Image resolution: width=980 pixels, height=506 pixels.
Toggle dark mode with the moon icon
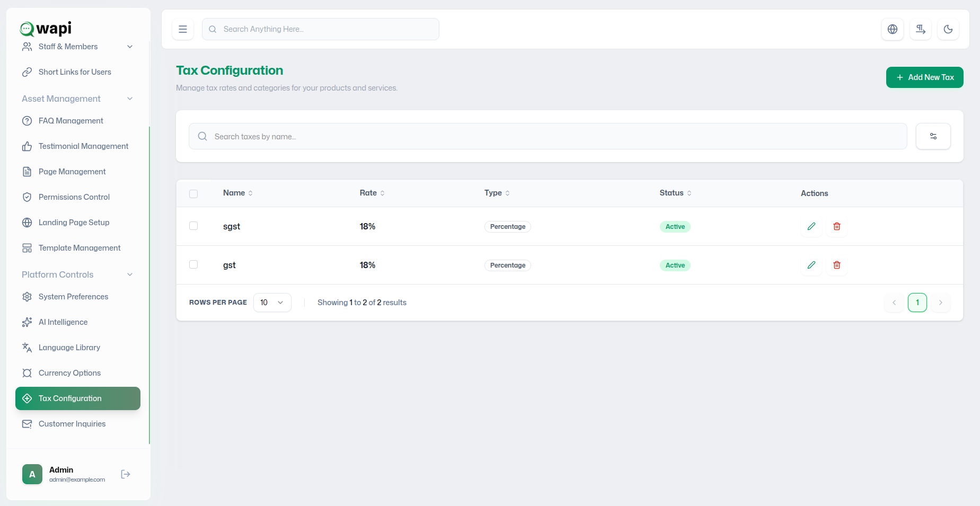pyautogui.click(x=948, y=29)
